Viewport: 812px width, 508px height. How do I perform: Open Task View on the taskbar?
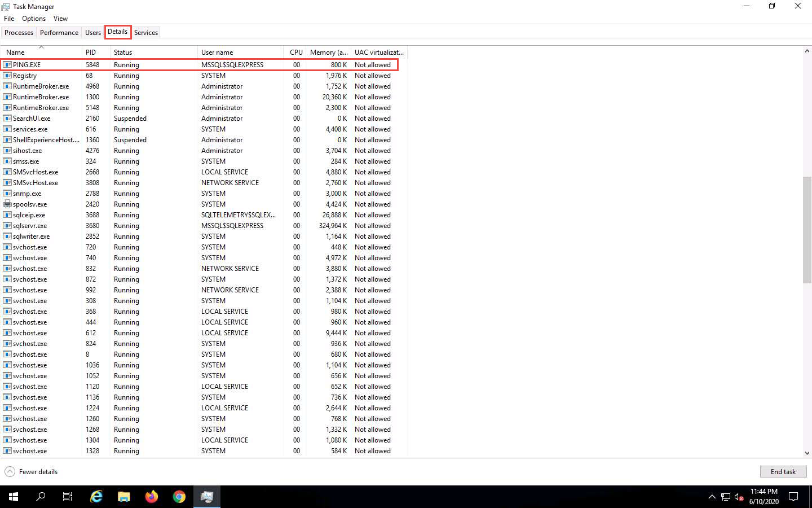[x=68, y=497]
